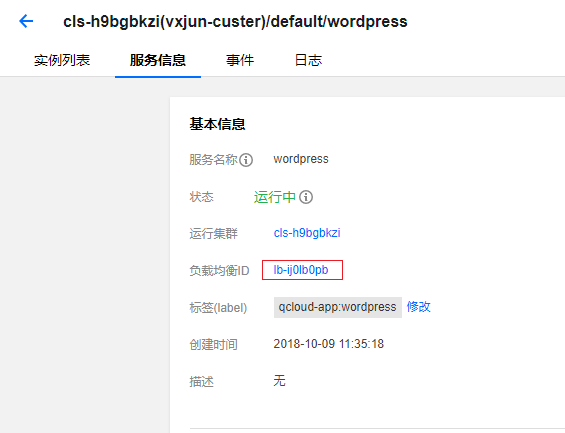Select the 服务信息 tab
The height and width of the screenshot is (433, 565).
tap(158, 60)
